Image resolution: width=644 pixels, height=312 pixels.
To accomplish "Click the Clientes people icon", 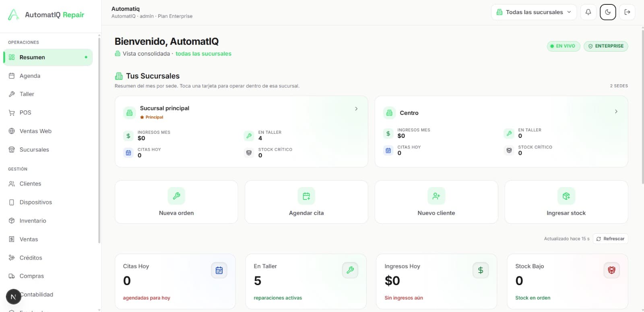I will (x=12, y=184).
